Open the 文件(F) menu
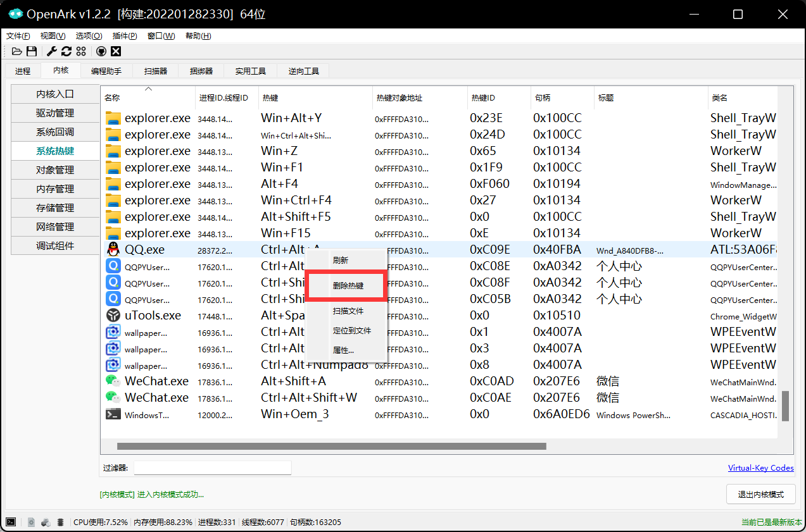 tap(18, 36)
